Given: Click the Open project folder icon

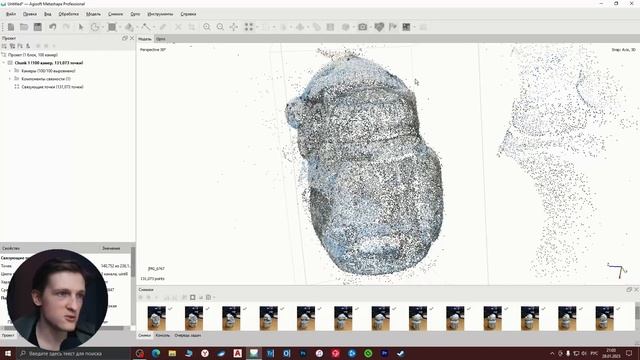Looking at the screenshot, I should coord(24,27).
